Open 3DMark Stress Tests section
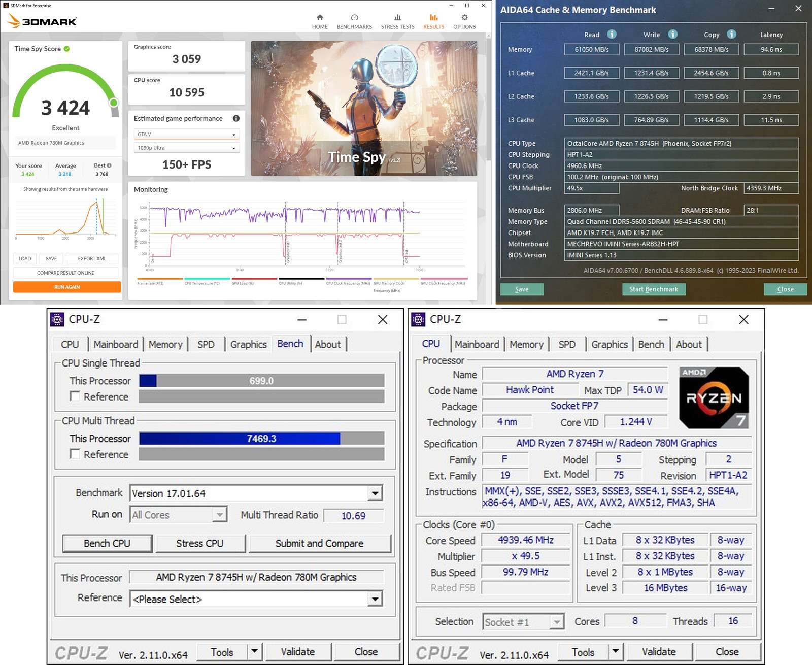812x665 pixels. tap(397, 21)
